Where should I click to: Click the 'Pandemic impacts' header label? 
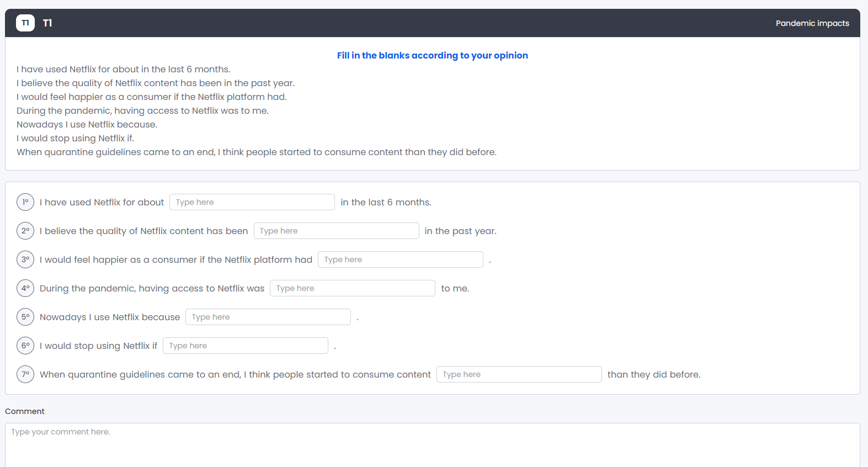click(812, 23)
